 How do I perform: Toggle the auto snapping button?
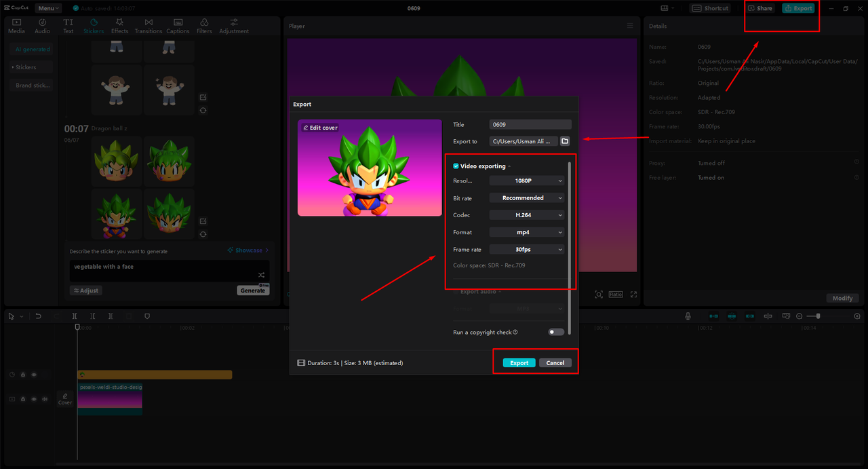pyautogui.click(x=732, y=316)
